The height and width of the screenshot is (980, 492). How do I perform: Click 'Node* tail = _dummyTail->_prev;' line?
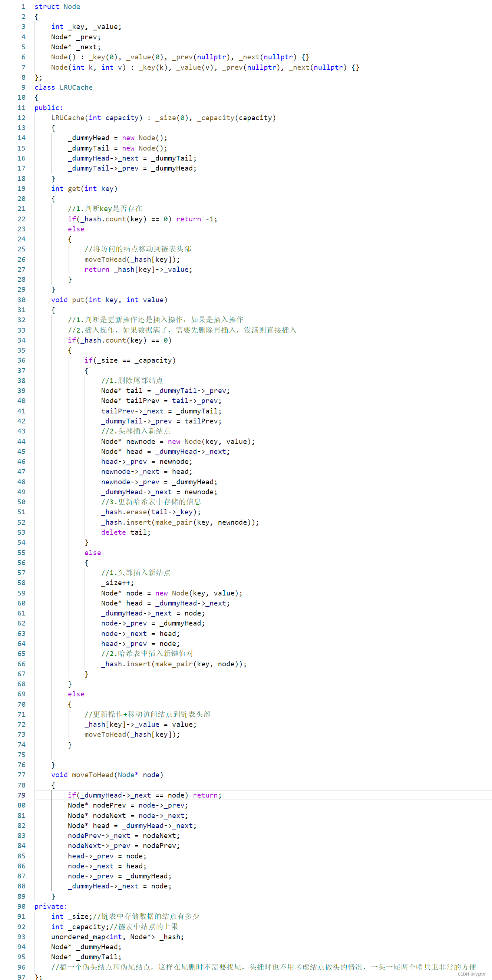(165, 391)
